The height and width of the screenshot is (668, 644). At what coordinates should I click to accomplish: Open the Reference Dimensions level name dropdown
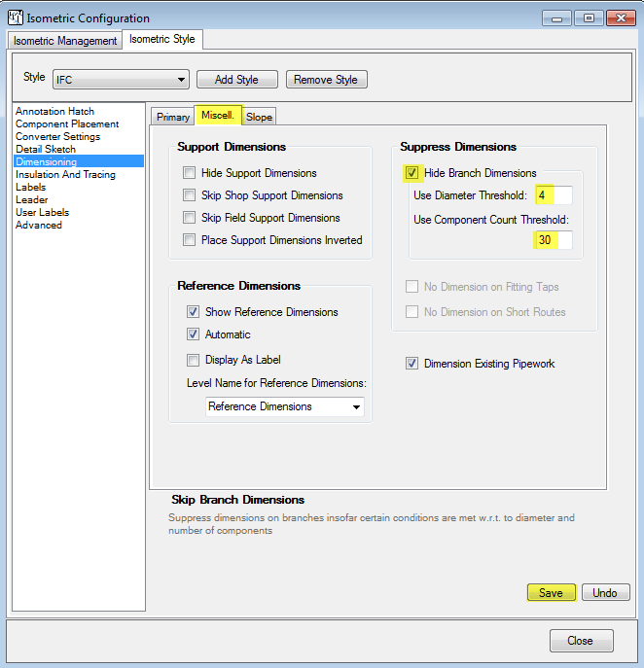tap(285, 406)
